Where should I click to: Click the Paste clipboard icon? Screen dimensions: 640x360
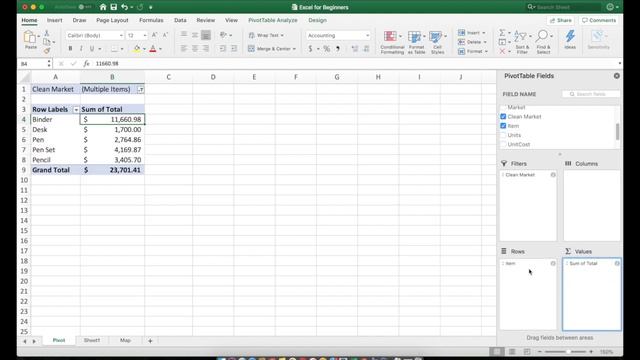29,38
